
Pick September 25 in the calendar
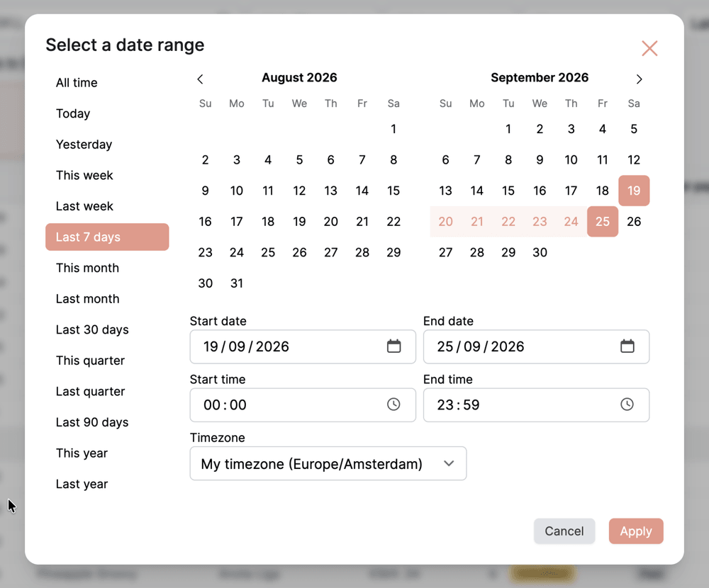602,222
